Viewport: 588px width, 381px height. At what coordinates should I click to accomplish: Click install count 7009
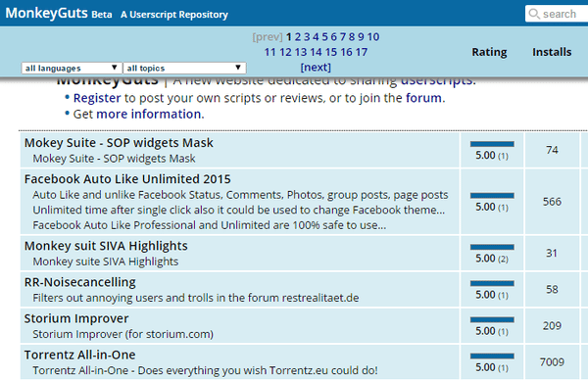tap(552, 362)
